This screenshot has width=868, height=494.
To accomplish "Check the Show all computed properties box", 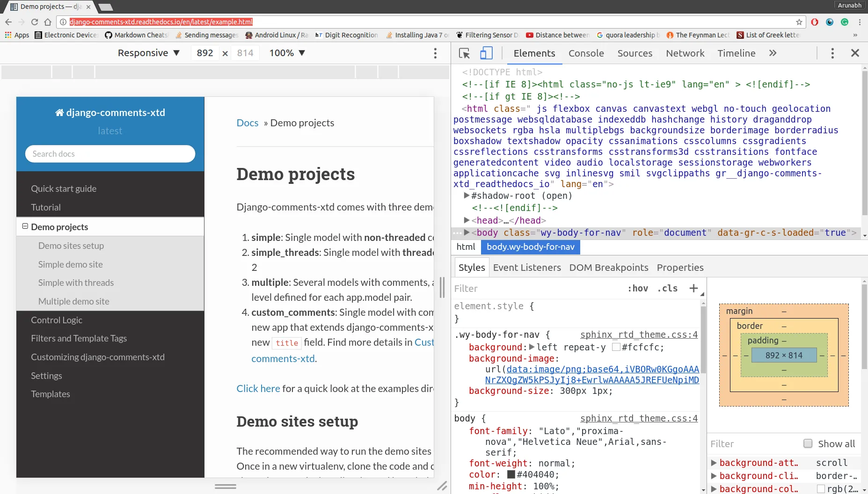I will pyautogui.click(x=808, y=443).
